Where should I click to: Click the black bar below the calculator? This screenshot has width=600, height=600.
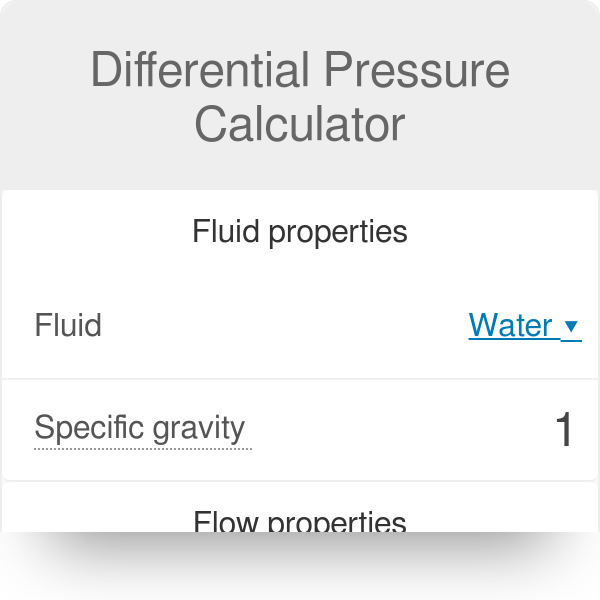click(300, 566)
